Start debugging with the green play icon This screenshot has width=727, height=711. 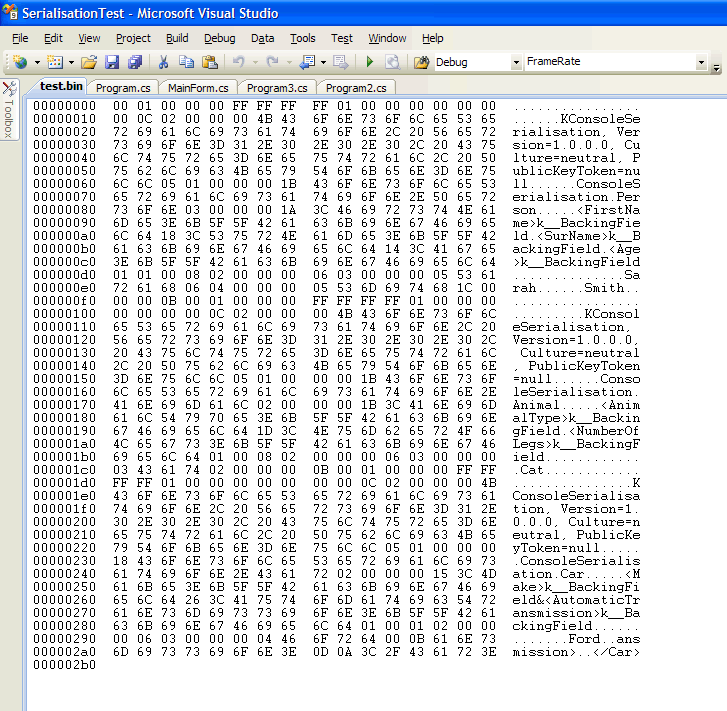[x=370, y=62]
